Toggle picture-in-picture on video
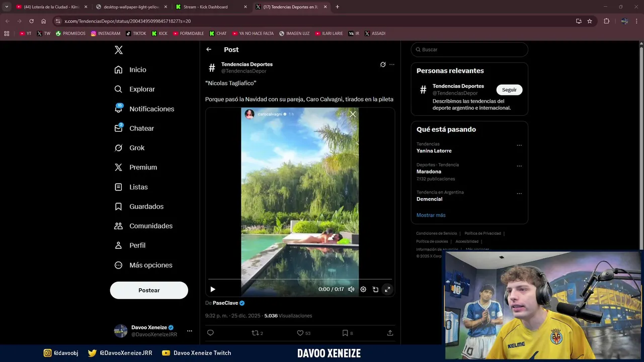This screenshot has width=644, height=362. click(375, 289)
